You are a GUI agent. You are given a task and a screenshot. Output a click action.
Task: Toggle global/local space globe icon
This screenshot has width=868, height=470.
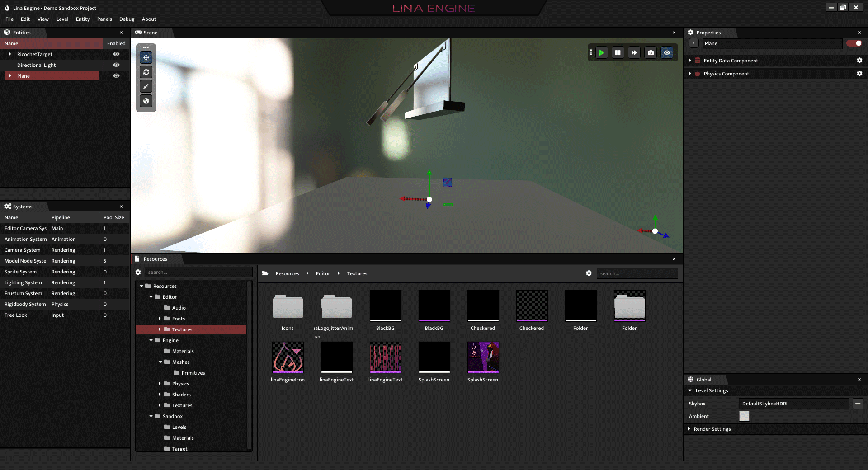tap(146, 101)
